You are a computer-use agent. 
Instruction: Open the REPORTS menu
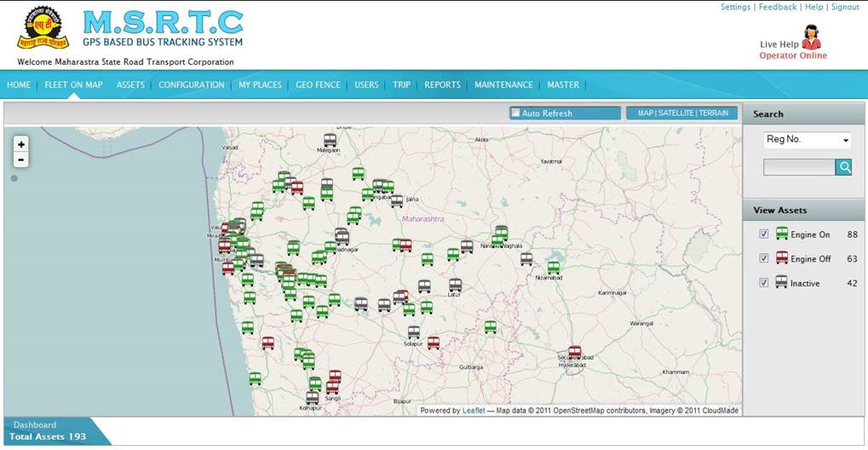tap(442, 84)
